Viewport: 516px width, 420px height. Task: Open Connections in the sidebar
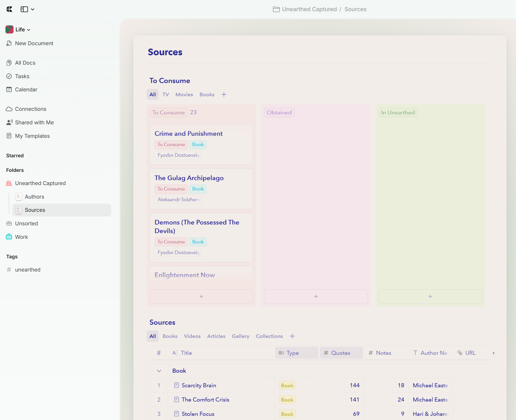31,109
